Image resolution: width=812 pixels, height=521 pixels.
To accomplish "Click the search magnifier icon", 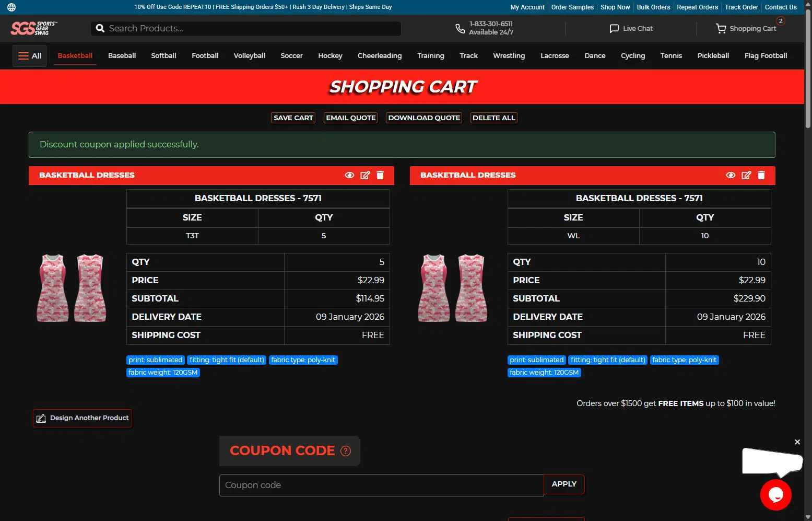I will click(x=100, y=28).
